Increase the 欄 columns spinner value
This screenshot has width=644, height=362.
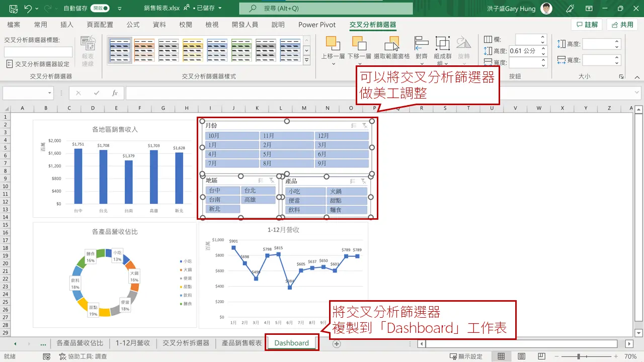point(543,37)
